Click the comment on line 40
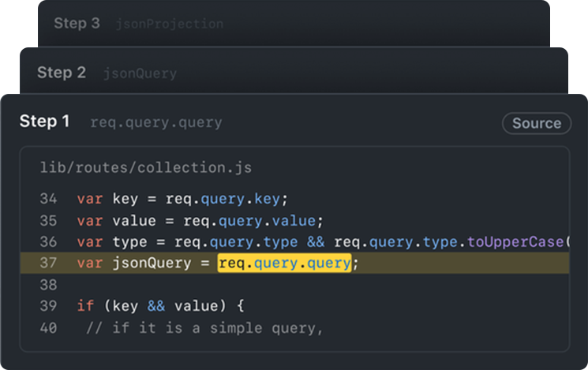 [204, 328]
